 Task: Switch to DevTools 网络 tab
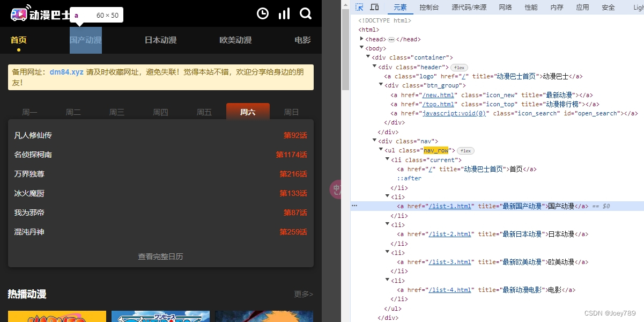505,7
